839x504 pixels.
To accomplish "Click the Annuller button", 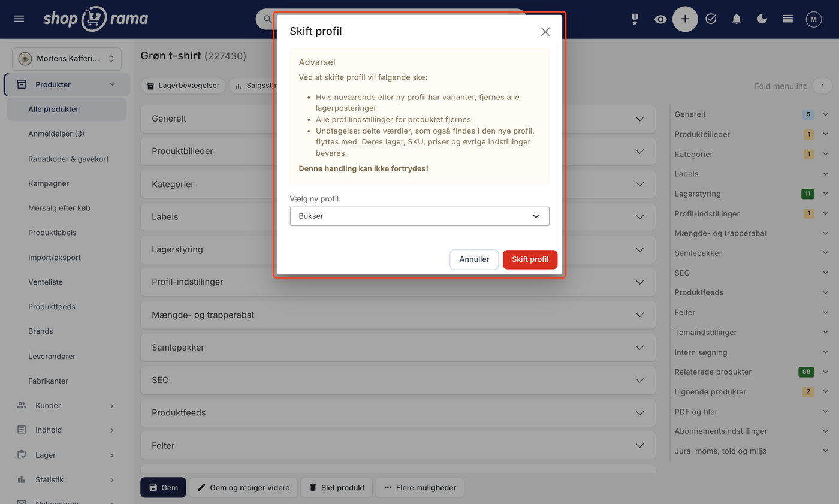I will [x=474, y=259].
